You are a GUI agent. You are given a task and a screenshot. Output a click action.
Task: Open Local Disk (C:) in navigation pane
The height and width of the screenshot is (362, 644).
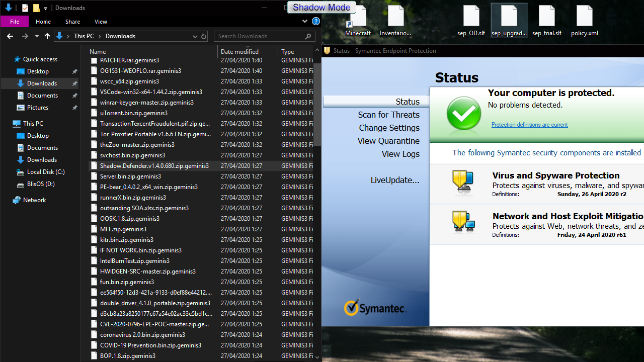click(x=46, y=172)
